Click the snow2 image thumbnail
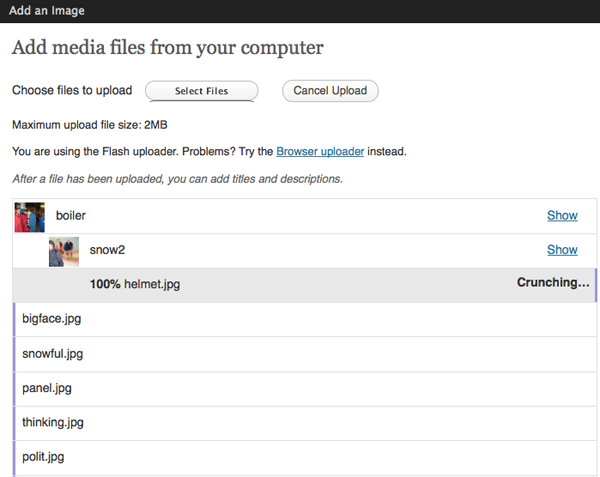The width and height of the screenshot is (600, 477). (64, 251)
